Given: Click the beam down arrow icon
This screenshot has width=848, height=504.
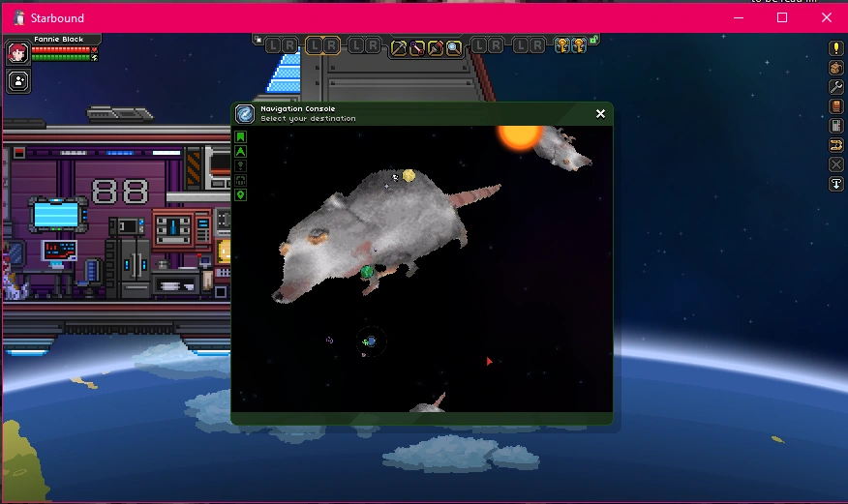Looking at the screenshot, I should 836,184.
